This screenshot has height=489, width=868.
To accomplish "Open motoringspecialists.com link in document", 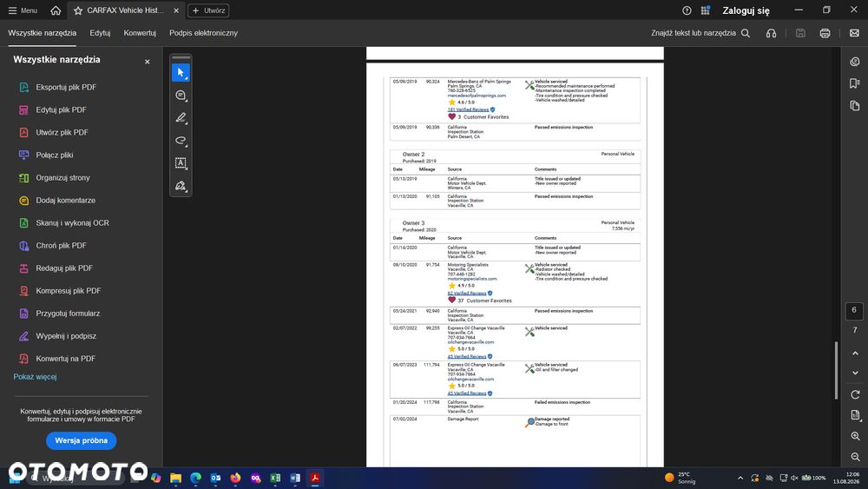I will click(472, 279).
